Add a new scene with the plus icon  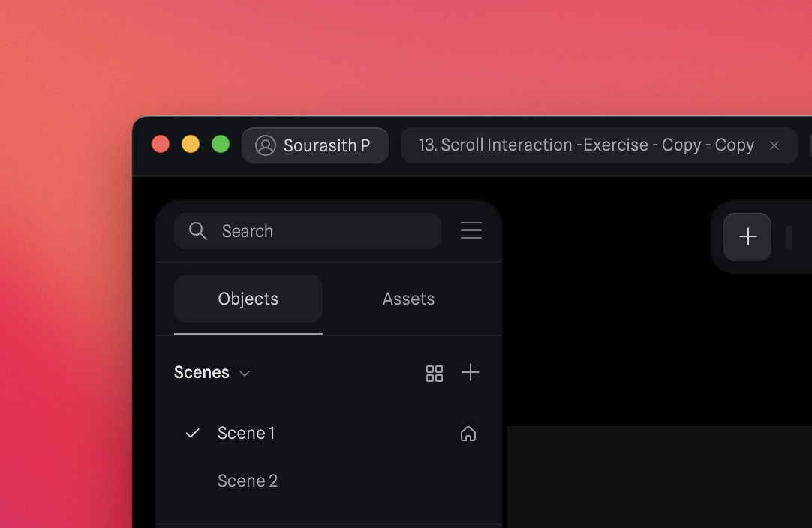pos(471,372)
